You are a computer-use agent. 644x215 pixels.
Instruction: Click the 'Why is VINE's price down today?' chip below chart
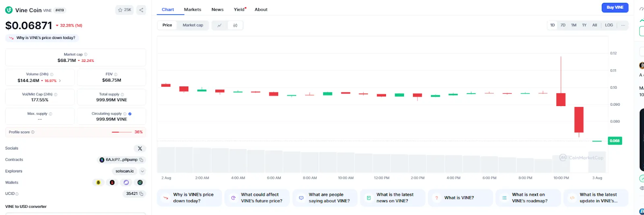pos(190,198)
